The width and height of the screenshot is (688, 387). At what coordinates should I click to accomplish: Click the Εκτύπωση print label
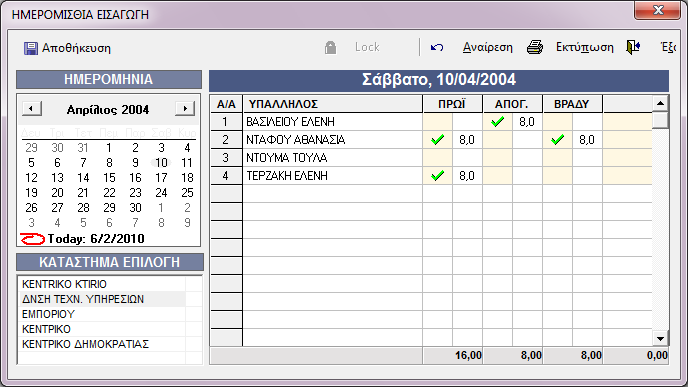584,47
